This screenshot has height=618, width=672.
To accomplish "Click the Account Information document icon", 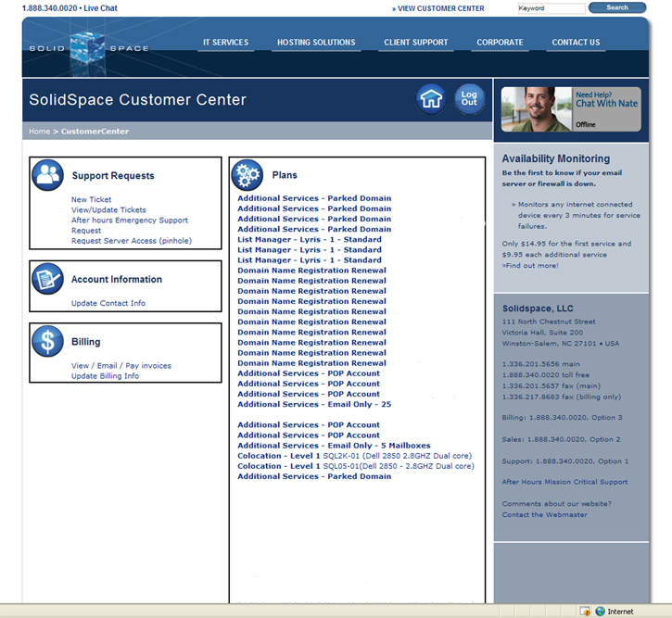I will [x=47, y=279].
